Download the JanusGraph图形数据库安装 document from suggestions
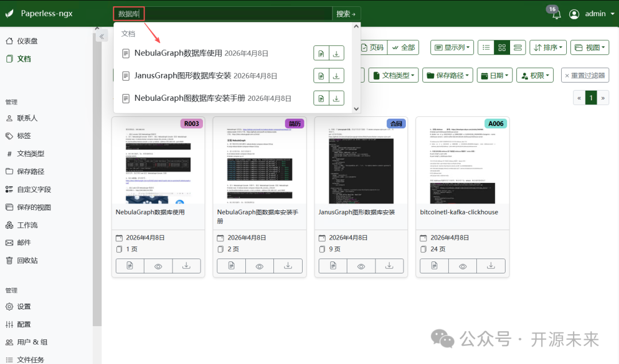The image size is (619, 364). [x=337, y=75]
